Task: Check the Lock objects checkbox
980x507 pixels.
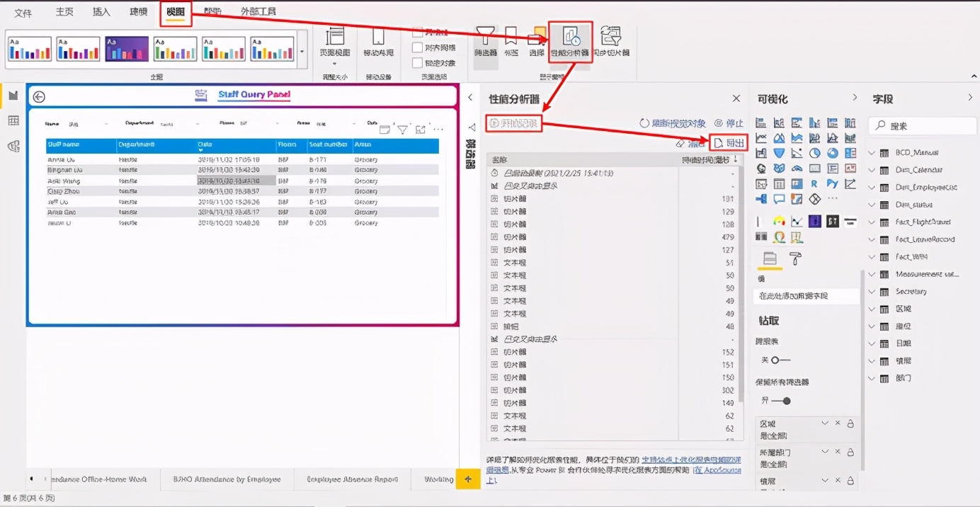Action: click(x=418, y=63)
